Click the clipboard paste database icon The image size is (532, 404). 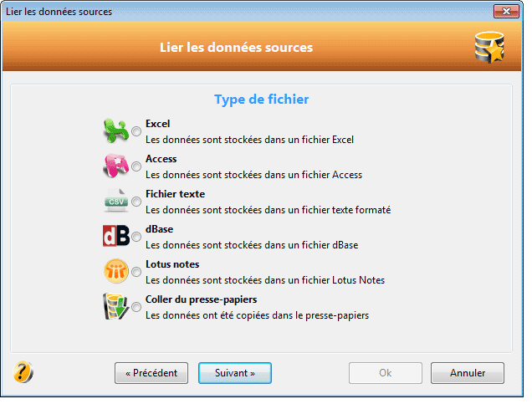116,307
